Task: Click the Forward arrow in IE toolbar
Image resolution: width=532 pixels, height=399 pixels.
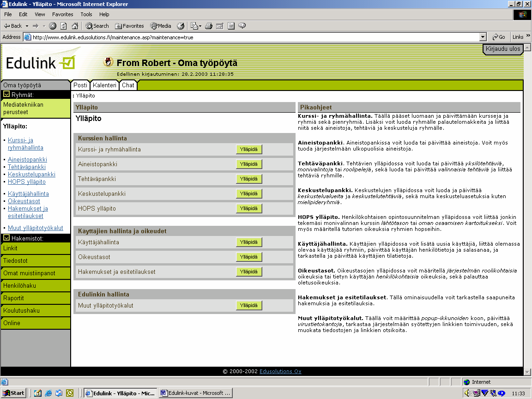Action: pyautogui.click(x=36, y=26)
